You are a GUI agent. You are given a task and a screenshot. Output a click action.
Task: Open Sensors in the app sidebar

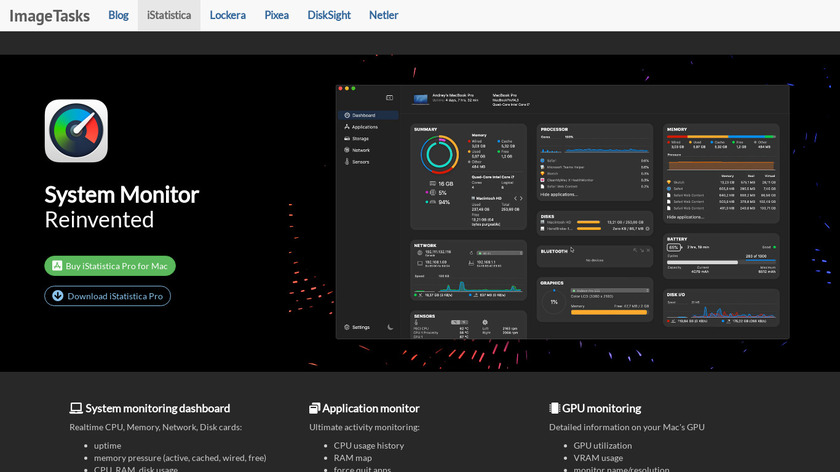click(x=360, y=161)
